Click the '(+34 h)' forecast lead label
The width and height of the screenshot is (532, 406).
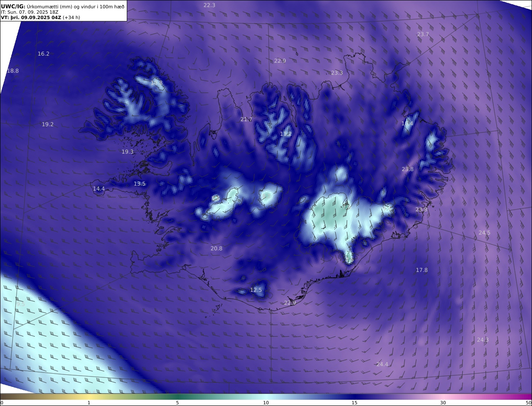71,18
